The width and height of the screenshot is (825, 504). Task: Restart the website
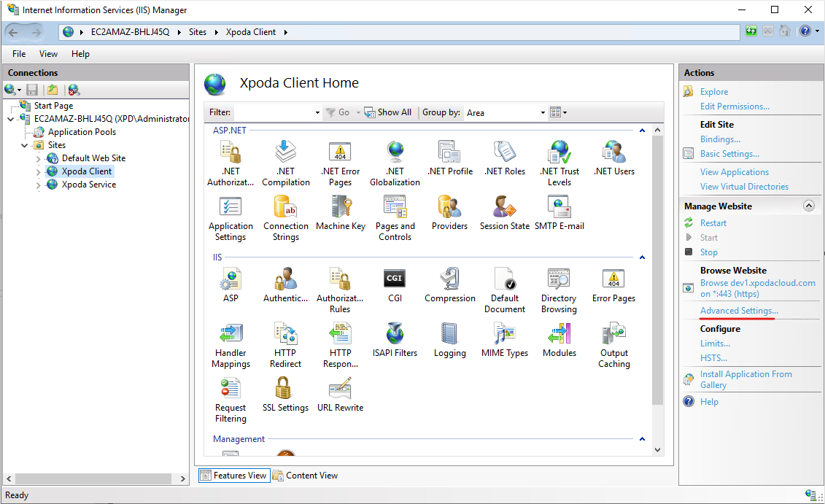713,223
